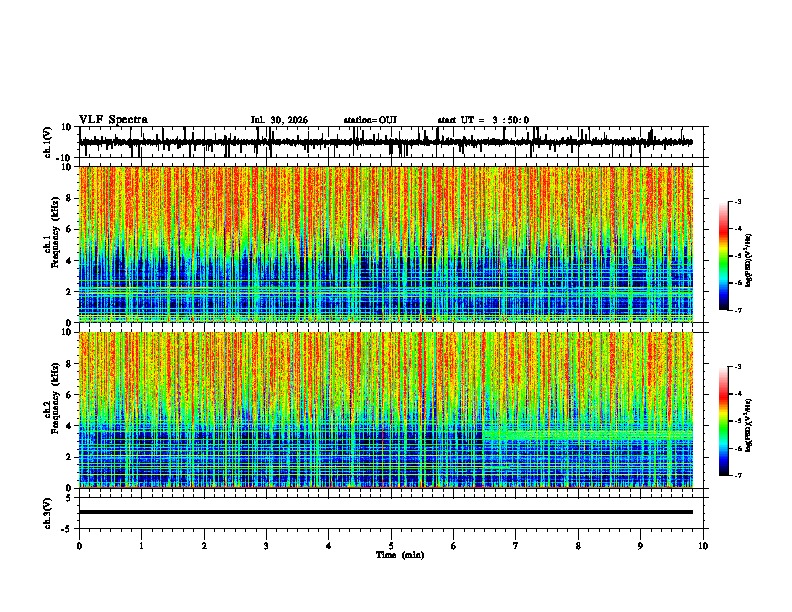Image resolution: width=792 pixels, height=612 pixels.
Task: Click the ch.2 color scale bar
Action: point(724,421)
